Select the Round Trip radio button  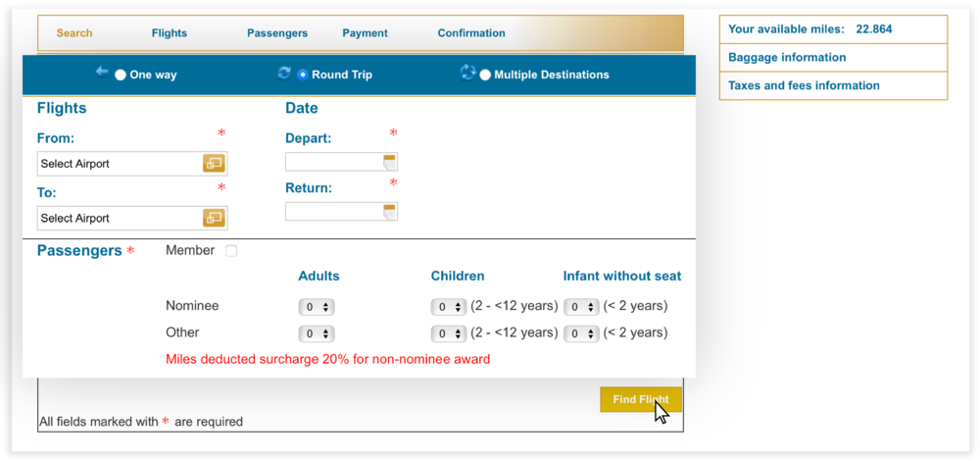pos(303,75)
